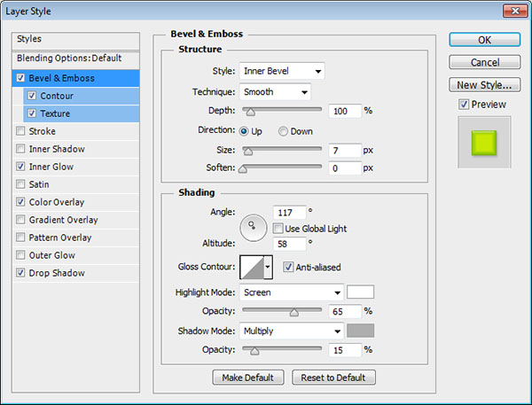Open the Technique dropdown showing Smooth
The width and height of the screenshot is (532, 405).
[x=275, y=92]
